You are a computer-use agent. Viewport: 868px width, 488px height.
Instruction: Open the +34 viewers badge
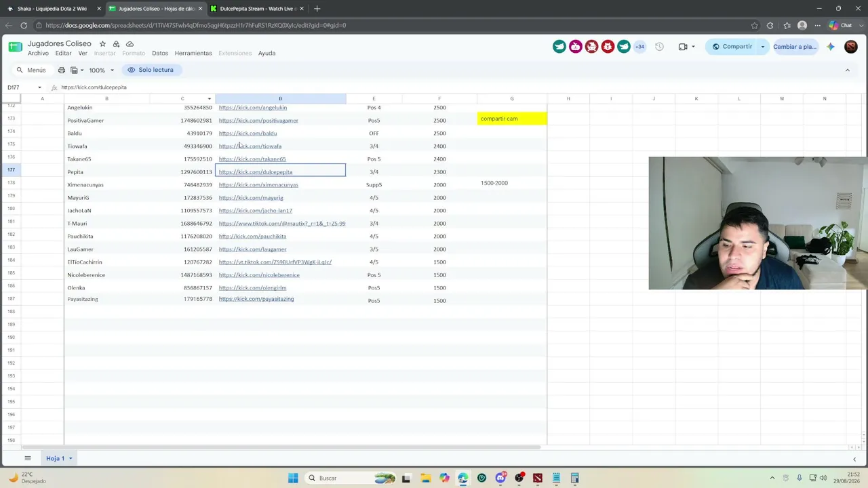click(x=639, y=47)
